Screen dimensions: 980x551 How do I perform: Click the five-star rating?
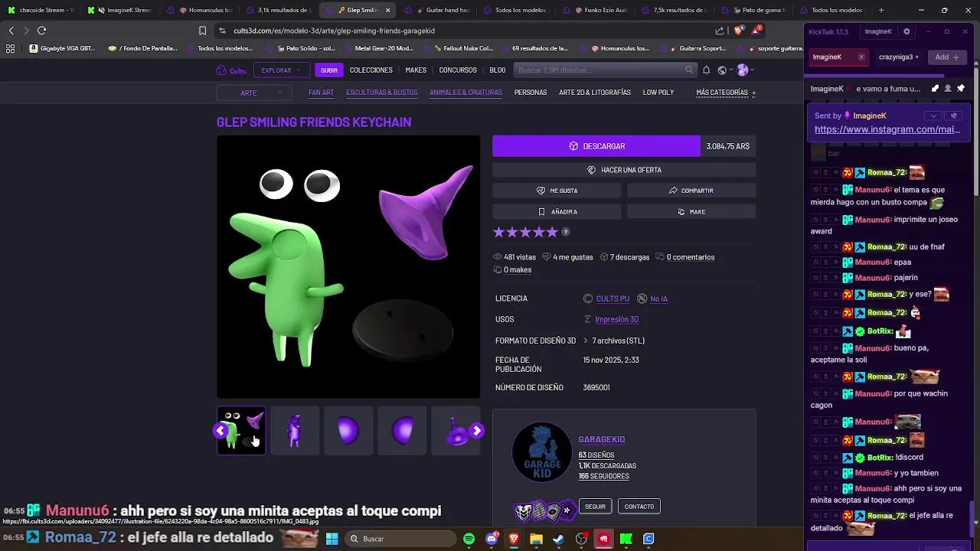(x=525, y=232)
